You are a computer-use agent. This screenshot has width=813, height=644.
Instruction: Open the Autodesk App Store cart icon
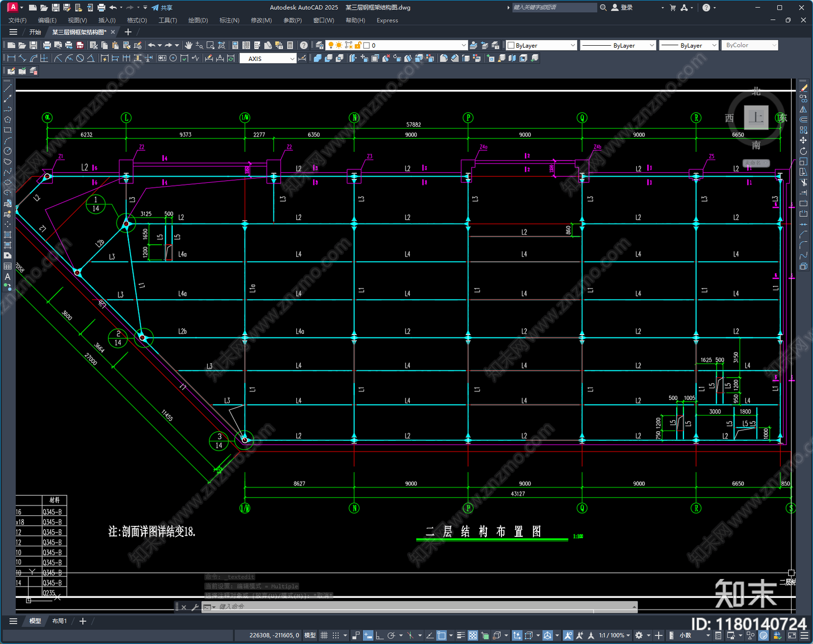click(x=673, y=8)
